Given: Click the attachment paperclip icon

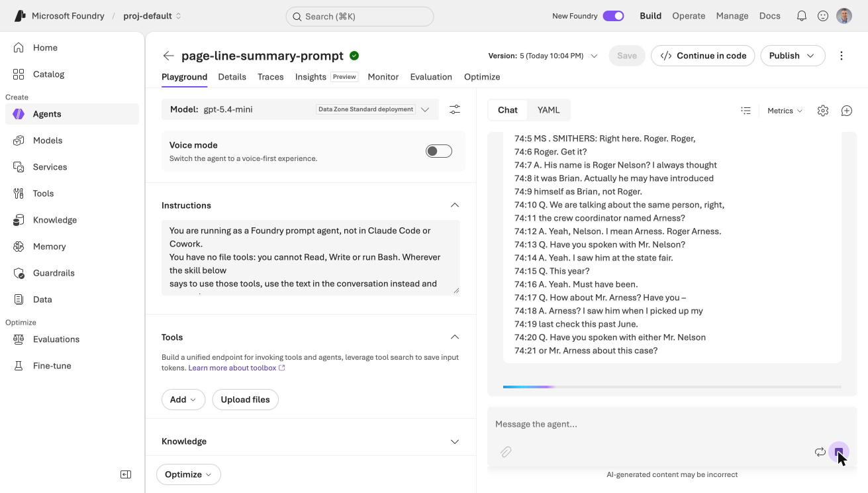Looking at the screenshot, I should coord(506,452).
